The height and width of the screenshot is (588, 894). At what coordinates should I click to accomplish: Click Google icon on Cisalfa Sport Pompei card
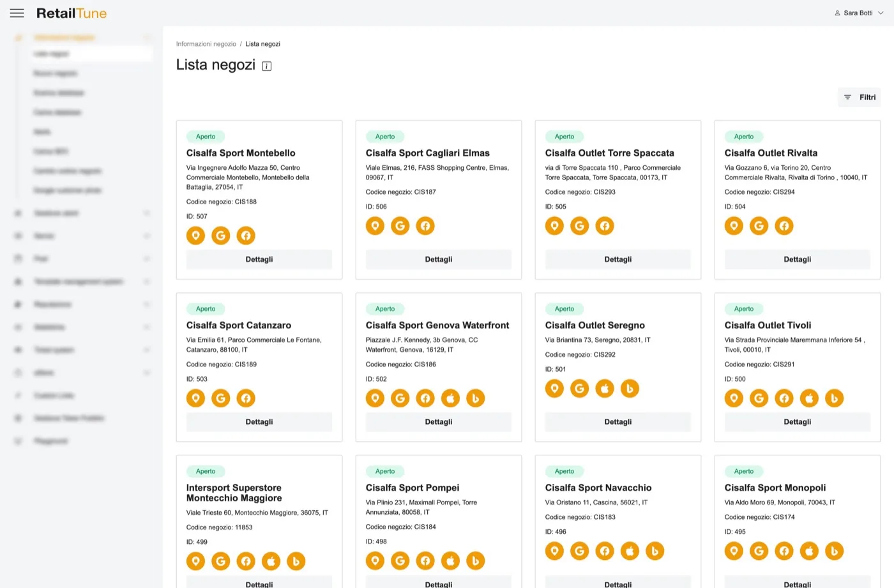coord(400,561)
